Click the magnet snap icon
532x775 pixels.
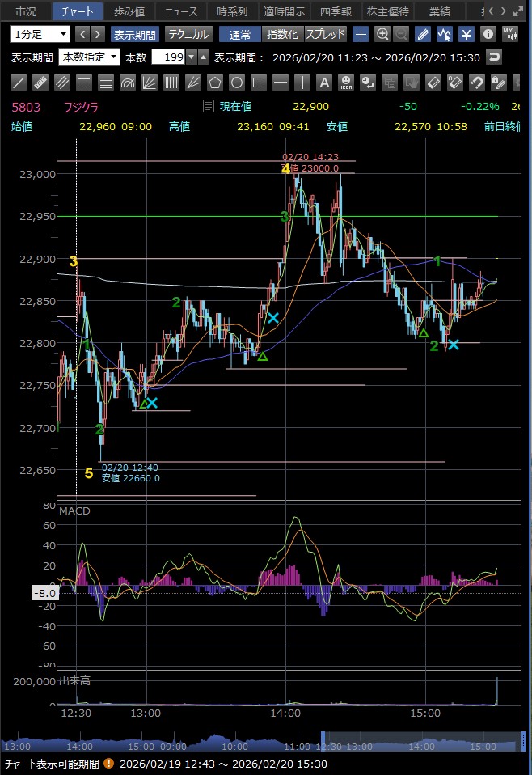(x=476, y=83)
